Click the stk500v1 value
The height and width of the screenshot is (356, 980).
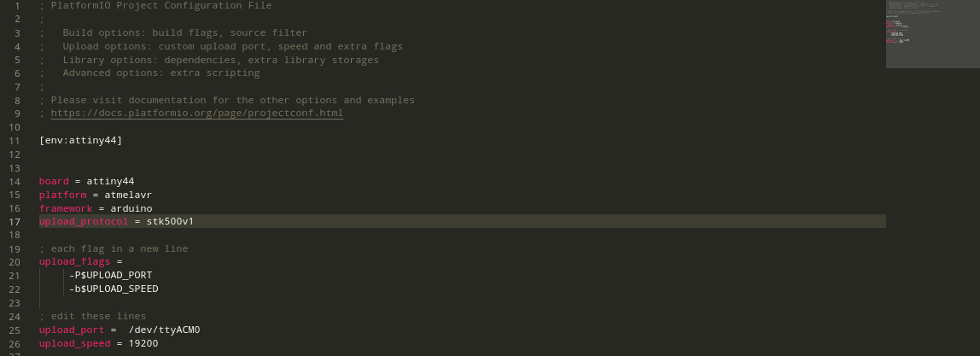[170, 222]
